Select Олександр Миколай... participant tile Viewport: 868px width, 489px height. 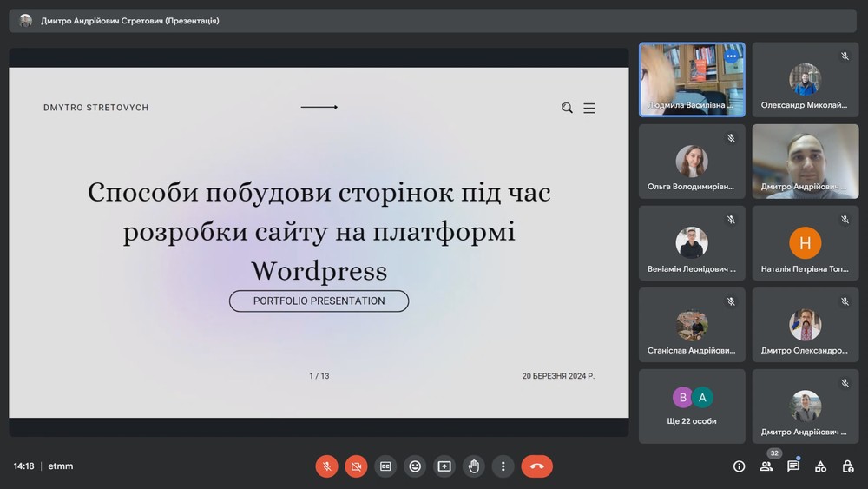[806, 80]
